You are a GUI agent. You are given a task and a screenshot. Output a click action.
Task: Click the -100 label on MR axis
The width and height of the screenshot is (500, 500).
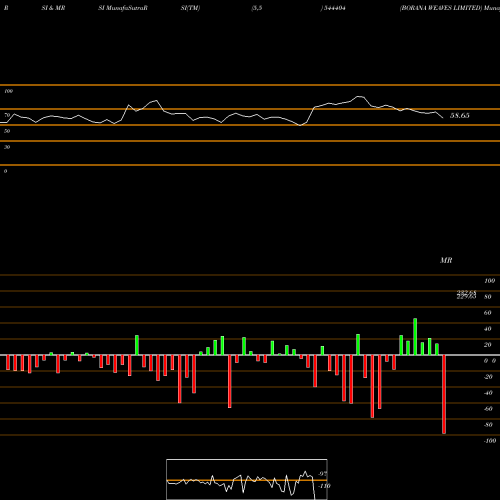click(490, 441)
